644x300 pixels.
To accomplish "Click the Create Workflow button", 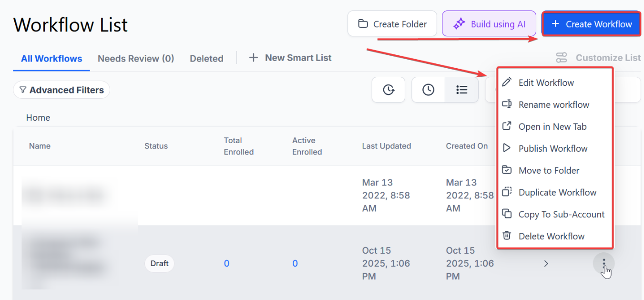I will 591,24.
